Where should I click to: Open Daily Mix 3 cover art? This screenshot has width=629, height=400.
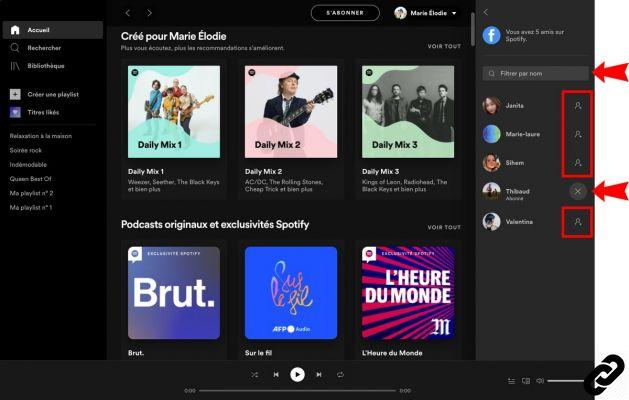pos(408,112)
